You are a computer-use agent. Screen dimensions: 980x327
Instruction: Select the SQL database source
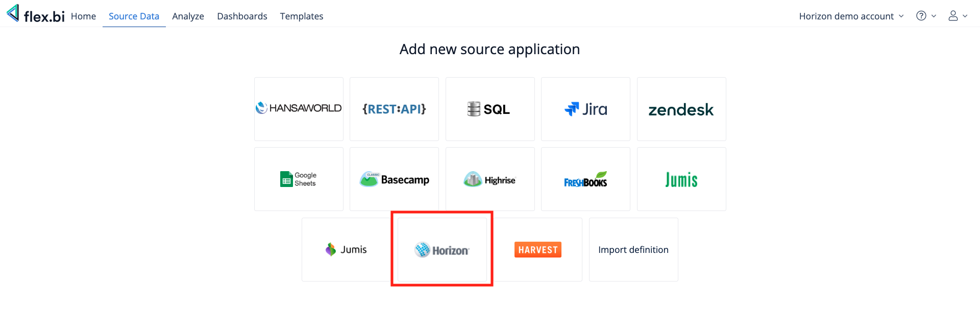tap(490, 109)
